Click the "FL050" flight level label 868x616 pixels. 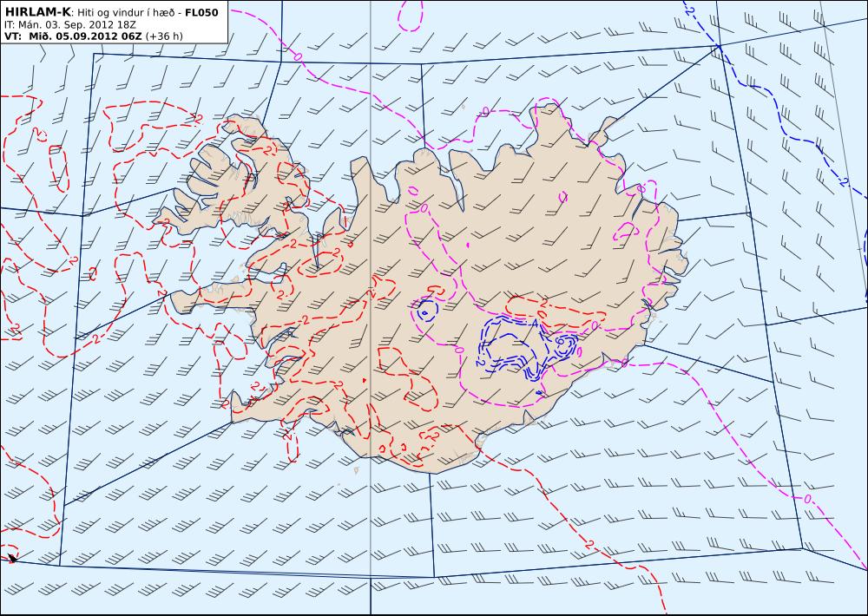pyautogui.click(x=202, y=12)
